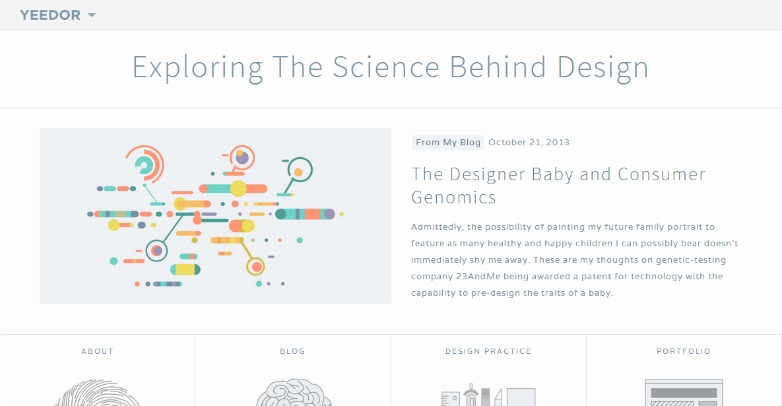Open the featured genomics illustration thumbnail

215,216
